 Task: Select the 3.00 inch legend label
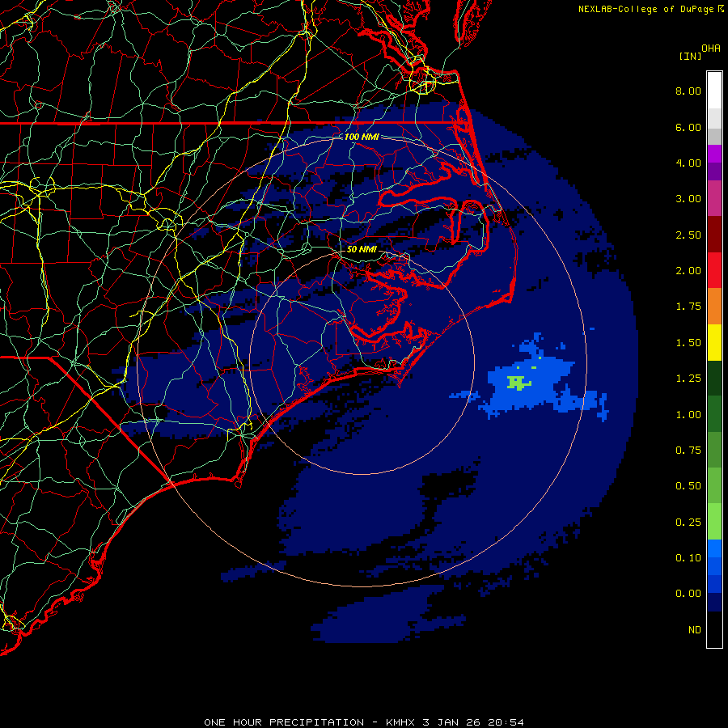coord(688,199)
